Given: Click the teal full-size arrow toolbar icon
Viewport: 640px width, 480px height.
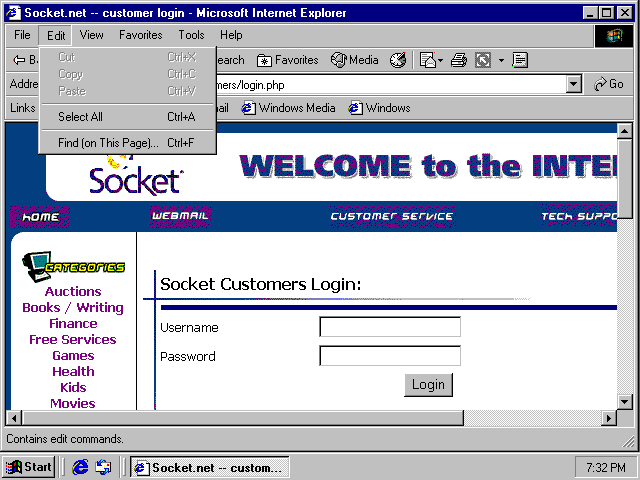Looking at the screenshot, I should (x=483, y=60).
